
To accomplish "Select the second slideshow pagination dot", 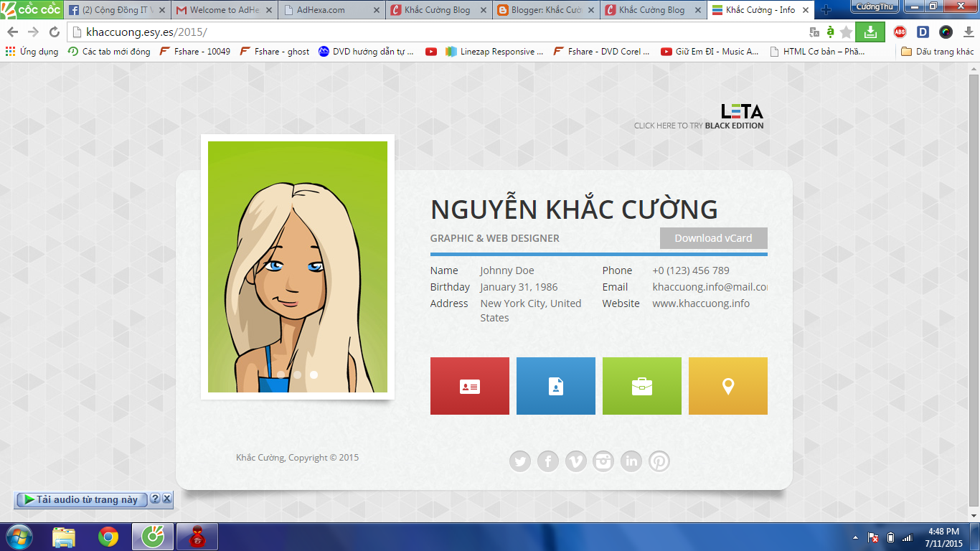I will click(x=314, y=374).
